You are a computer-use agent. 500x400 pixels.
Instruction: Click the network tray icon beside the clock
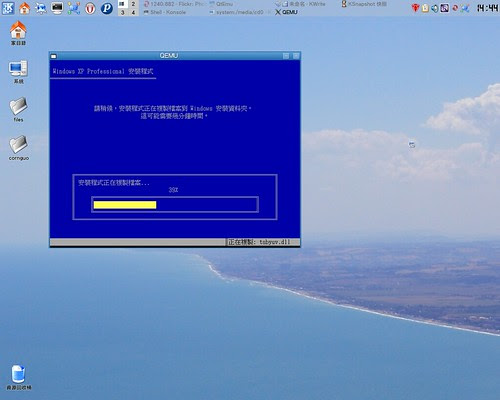(465, 8)
